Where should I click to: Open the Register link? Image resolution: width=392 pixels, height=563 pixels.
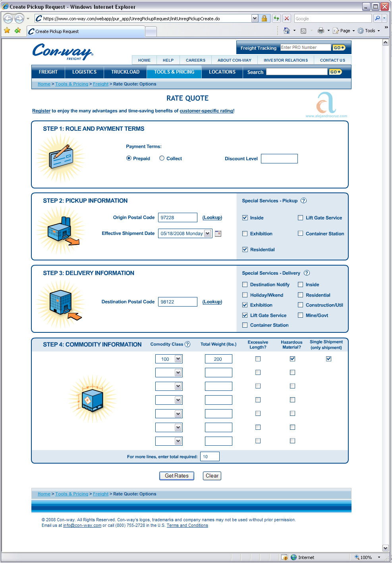tap(41, 111)
